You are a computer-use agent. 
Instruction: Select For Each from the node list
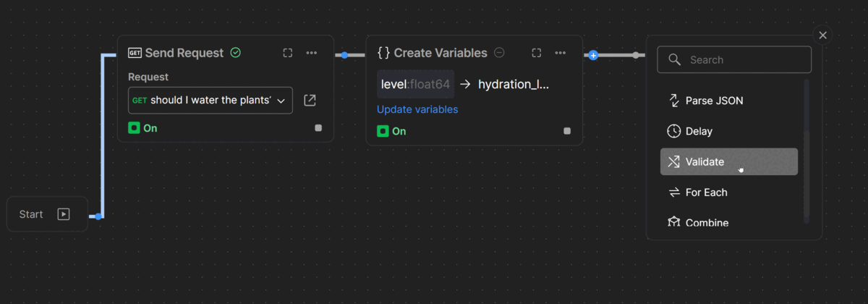(729, 193)
